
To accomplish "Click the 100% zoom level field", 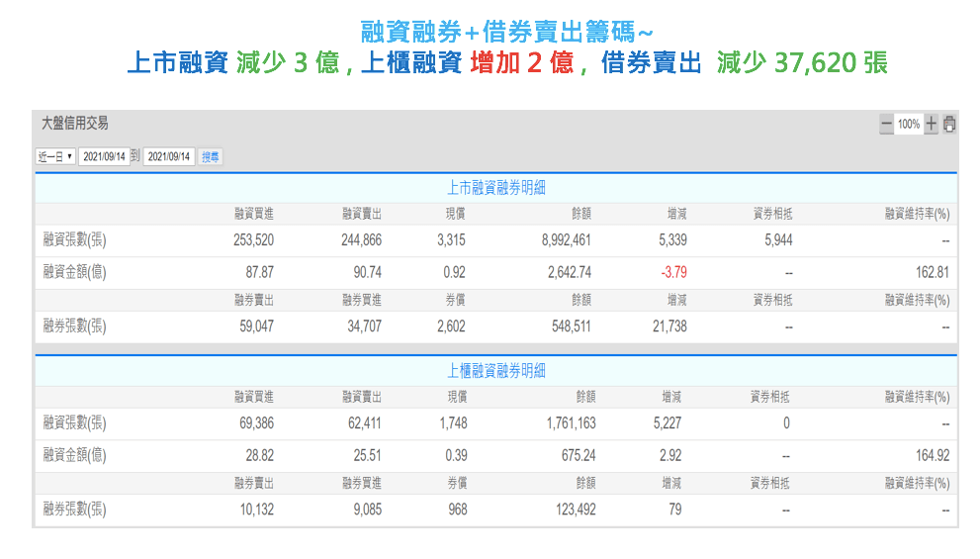I will coord(909,125).
